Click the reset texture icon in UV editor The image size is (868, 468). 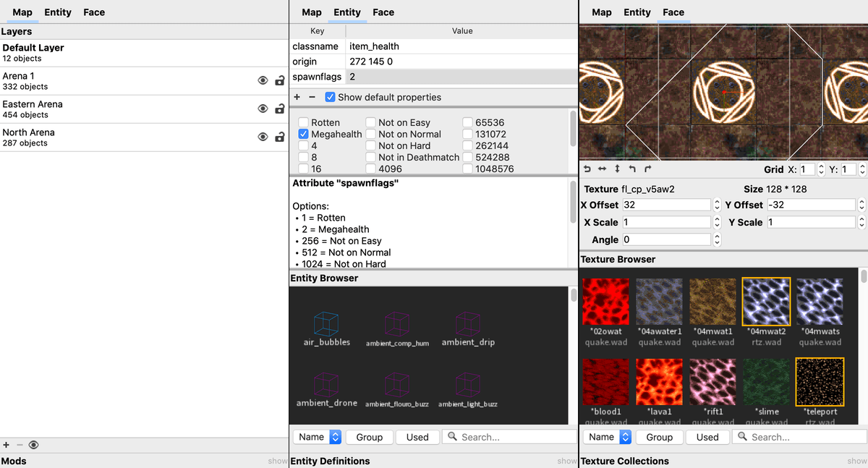(587, 169)
